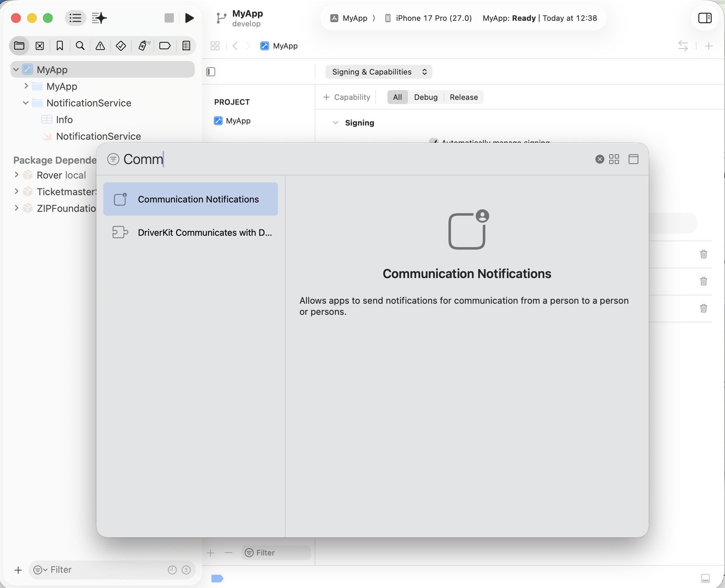Click the MyApp breadcrumb in jump bar
The image size is (725, 588).
tap(279, 46)
